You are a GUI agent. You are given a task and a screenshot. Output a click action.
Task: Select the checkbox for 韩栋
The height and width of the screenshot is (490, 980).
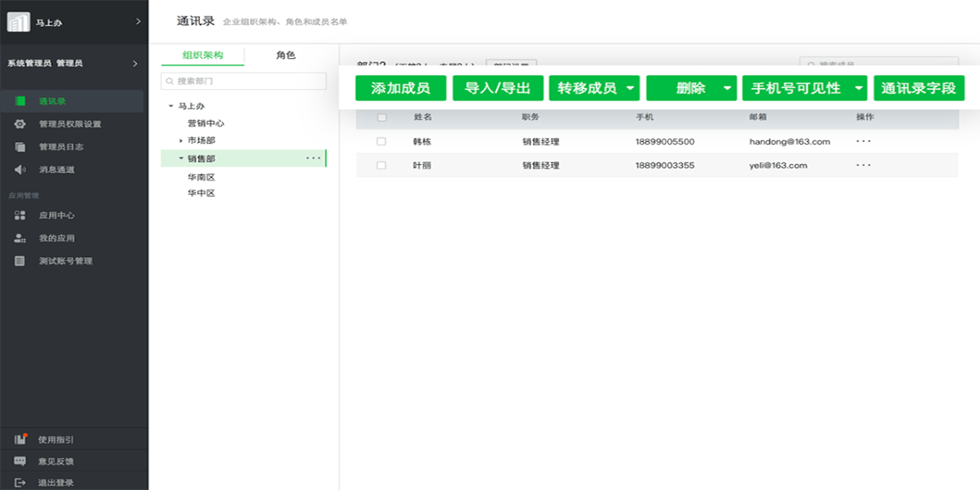click(x=381, y=141)
